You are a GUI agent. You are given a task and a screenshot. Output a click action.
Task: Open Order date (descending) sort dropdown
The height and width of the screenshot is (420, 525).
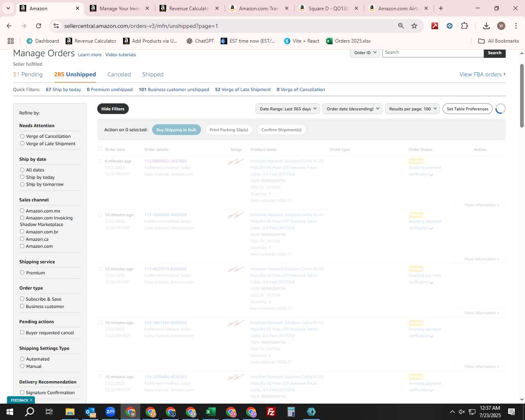(352, 109)
